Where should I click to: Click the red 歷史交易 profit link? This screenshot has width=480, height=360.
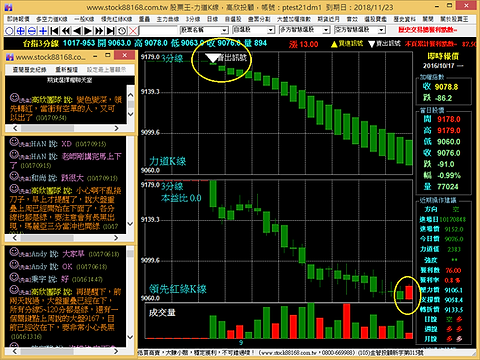[x=427, y=30]
